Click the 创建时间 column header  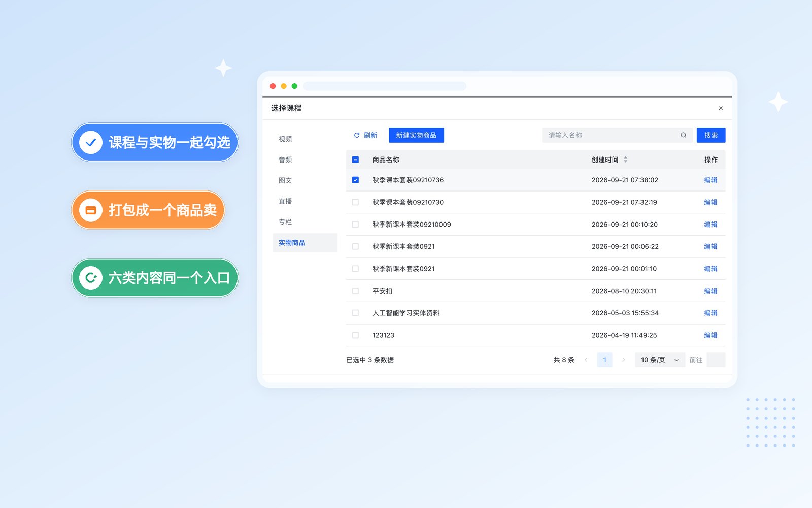605,160
